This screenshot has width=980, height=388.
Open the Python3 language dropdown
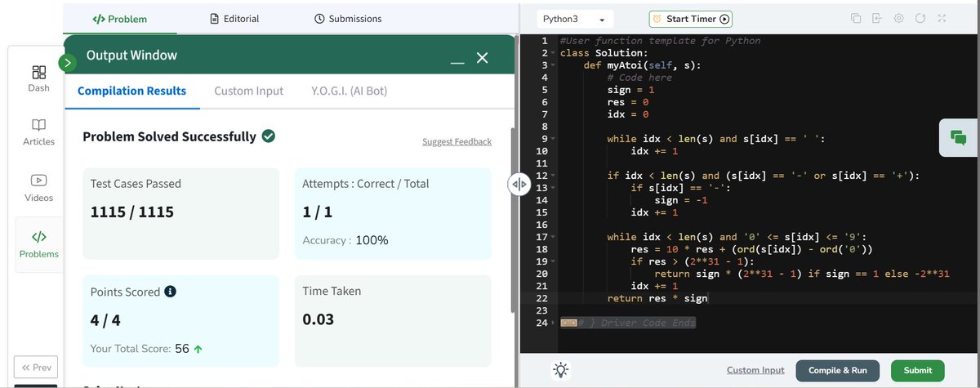pyautogui.click(x=575, y=19)
